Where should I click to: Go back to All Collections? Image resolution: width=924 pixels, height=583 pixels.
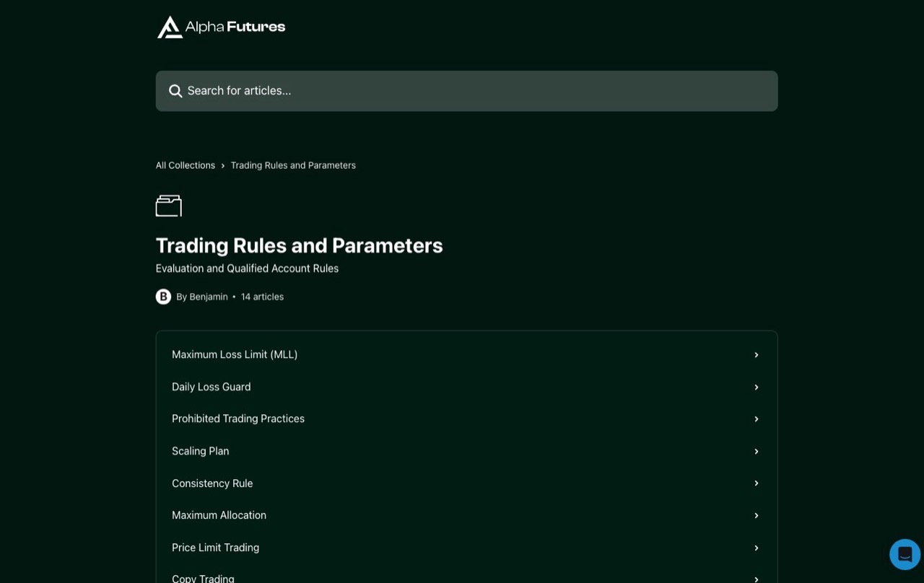click(x=186, y=165)
